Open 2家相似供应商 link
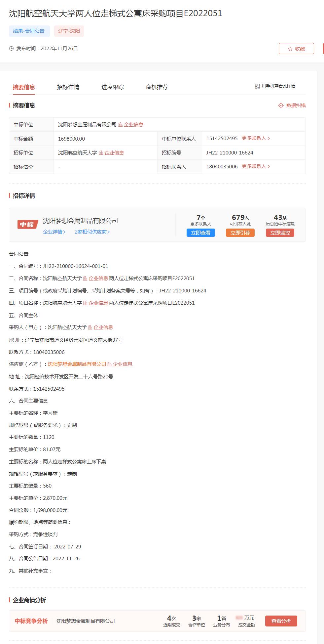The height and width of the screenshot is (644, 324). coord(92,232)
